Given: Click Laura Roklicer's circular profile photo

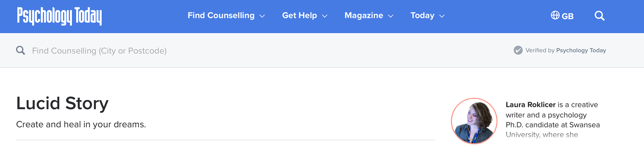Looking at the screenshot, I should pyautogui.click(x=474, y=121).
